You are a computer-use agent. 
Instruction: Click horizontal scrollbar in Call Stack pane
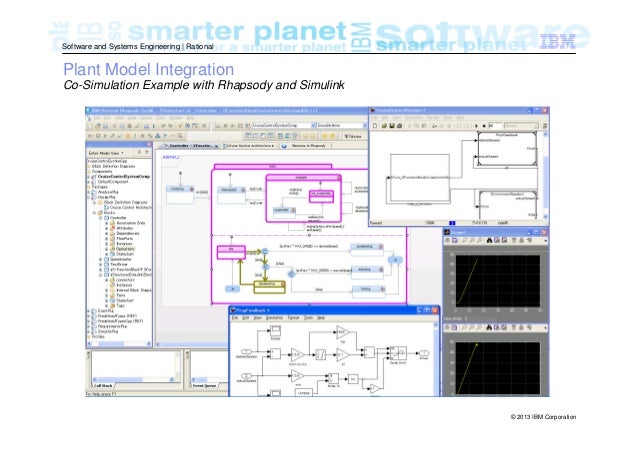point(133,379)
